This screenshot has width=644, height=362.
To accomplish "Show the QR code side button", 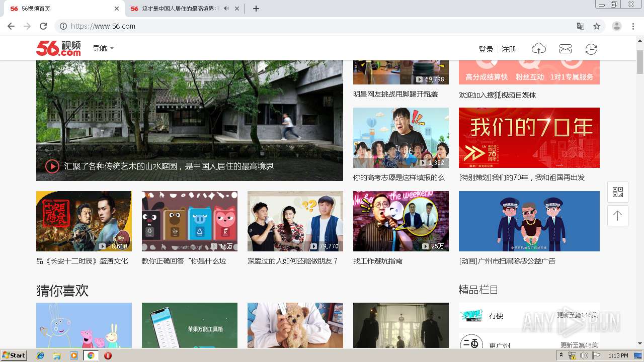I will tap(617, 192).
